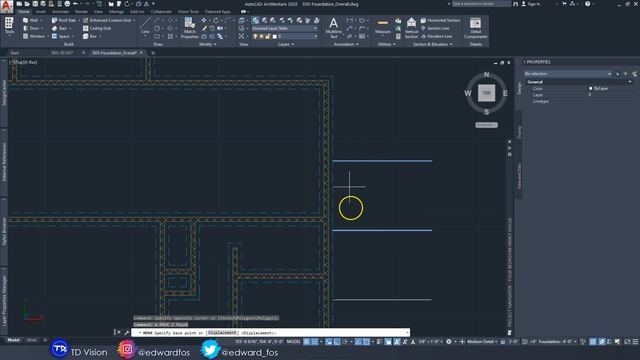
Task: Open the Featured Apps ribbon tab
Action: click(x=218, y=12)
